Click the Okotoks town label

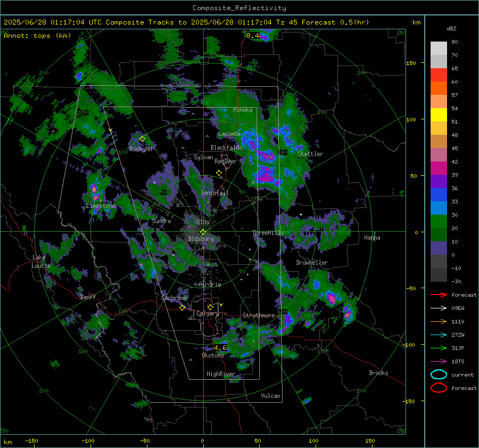[213, 355]
